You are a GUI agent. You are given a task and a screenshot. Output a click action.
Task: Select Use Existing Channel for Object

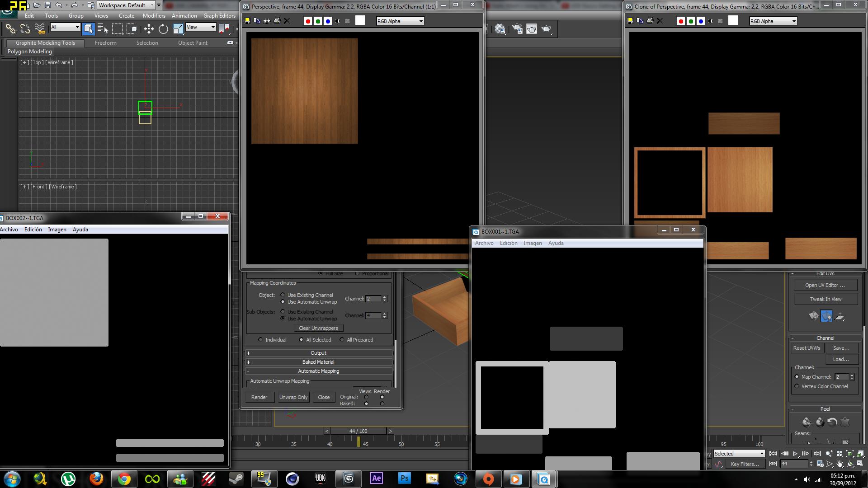[283, 295]
